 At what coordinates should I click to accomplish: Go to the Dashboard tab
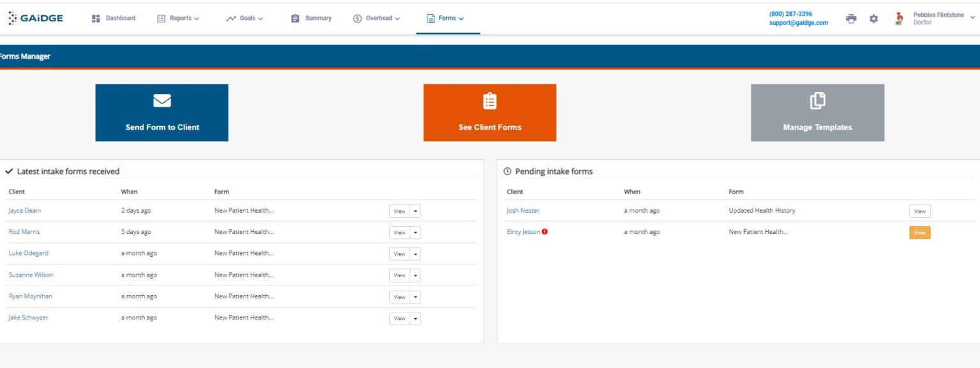click(114, 19)
